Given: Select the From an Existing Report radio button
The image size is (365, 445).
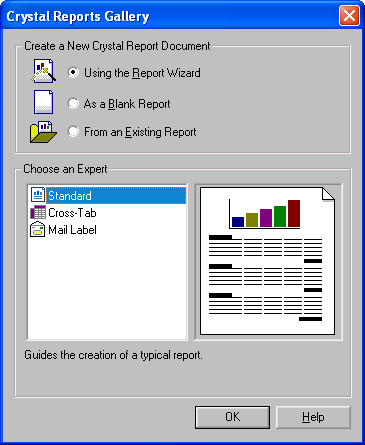Looking at the screenshot, I should [73, 131].
